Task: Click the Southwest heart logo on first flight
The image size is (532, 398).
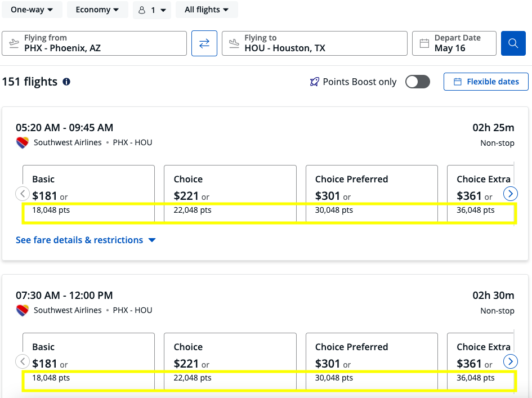Action: tap(22, 143)
